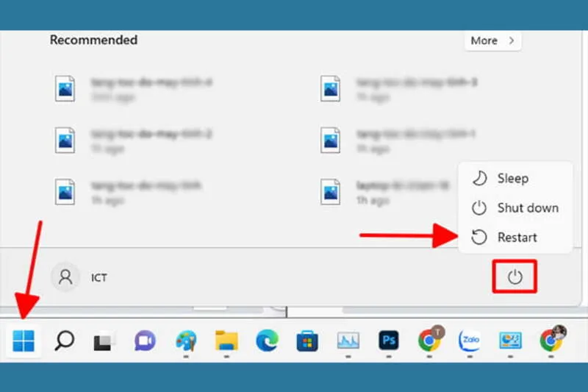Open Microsoft Store from taskbar
The height and width of the screenshot is (392, 588).
click(307, 341)
